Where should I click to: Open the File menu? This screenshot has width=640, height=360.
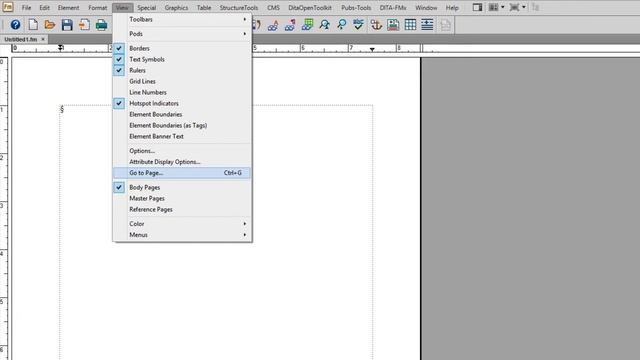point(26,8)
